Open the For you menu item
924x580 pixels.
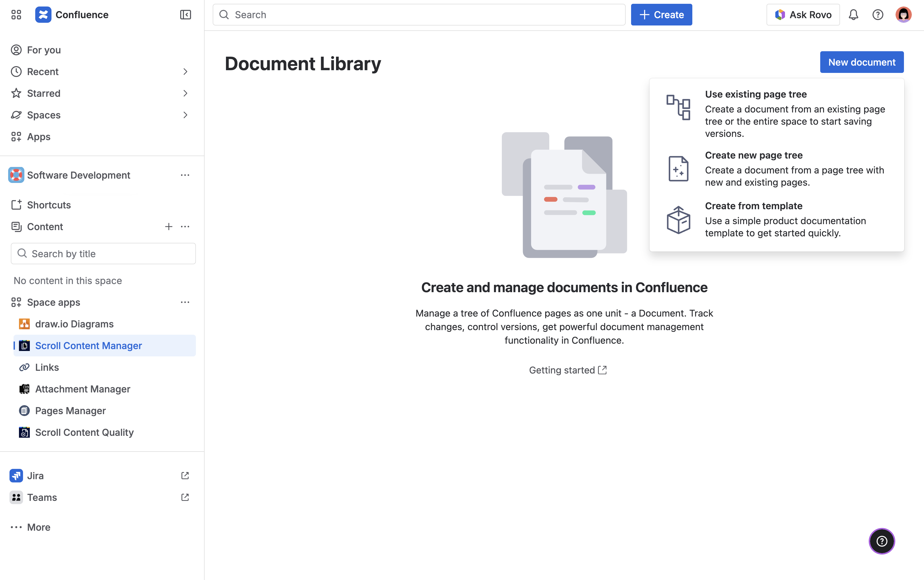(43, 50)
